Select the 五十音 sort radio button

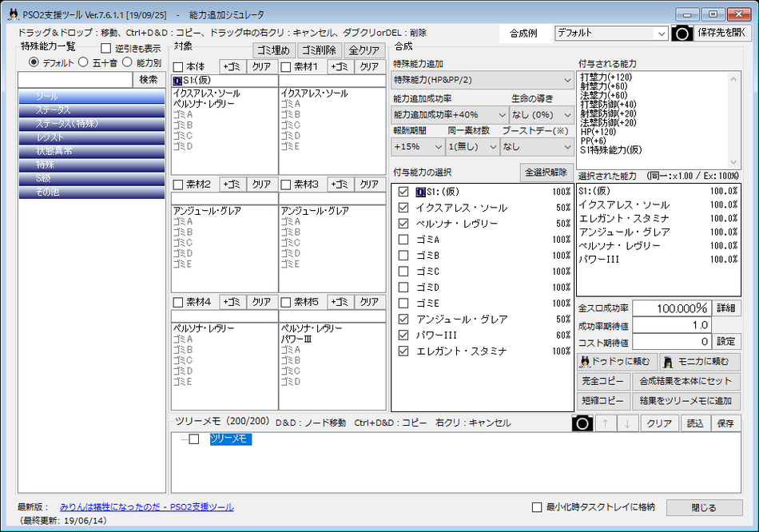coord(83,62)
